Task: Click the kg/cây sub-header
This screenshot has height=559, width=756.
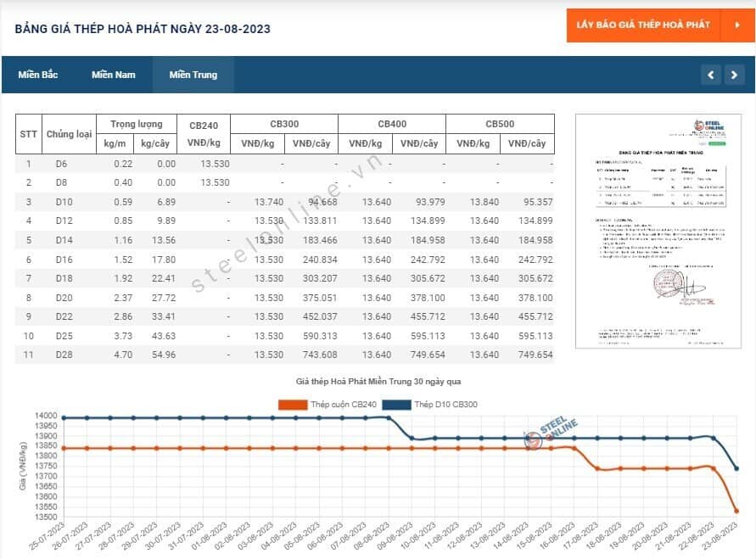Action: [x=154, y=143]
